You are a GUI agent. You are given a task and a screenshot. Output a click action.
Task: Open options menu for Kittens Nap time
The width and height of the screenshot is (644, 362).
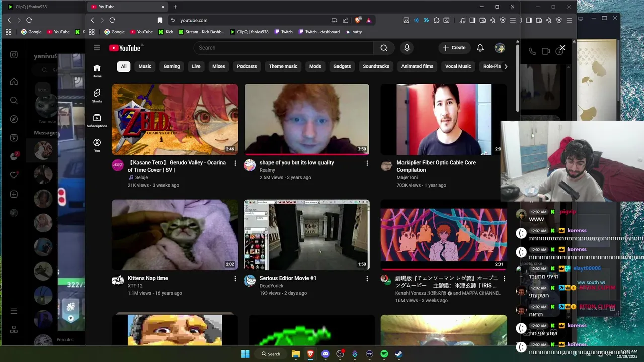pyautogui.click(x=235, y=279)
